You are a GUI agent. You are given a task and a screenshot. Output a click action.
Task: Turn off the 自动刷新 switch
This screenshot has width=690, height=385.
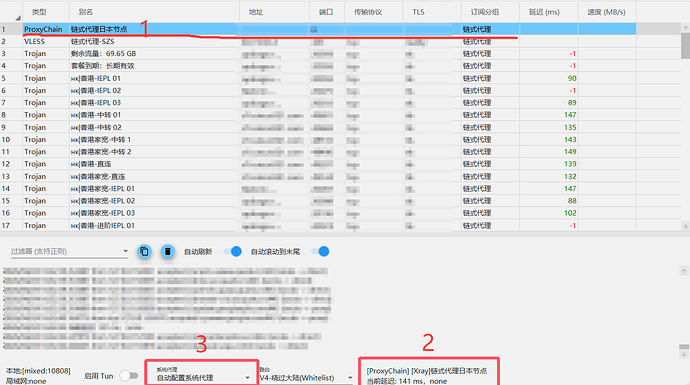pyautogui.click(x=232, y=251)
